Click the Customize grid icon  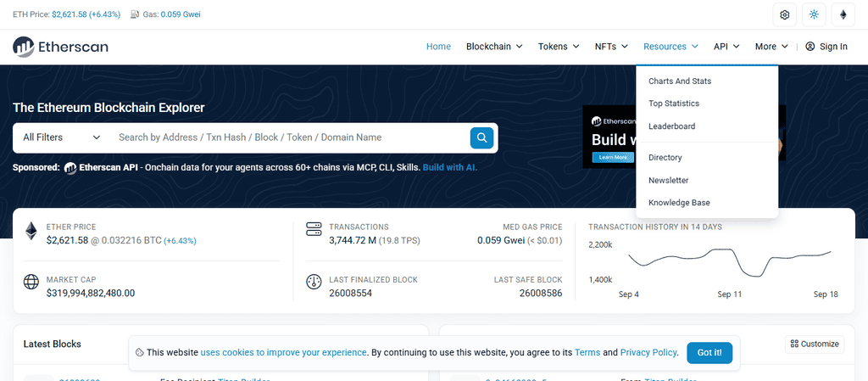(794, 344)
